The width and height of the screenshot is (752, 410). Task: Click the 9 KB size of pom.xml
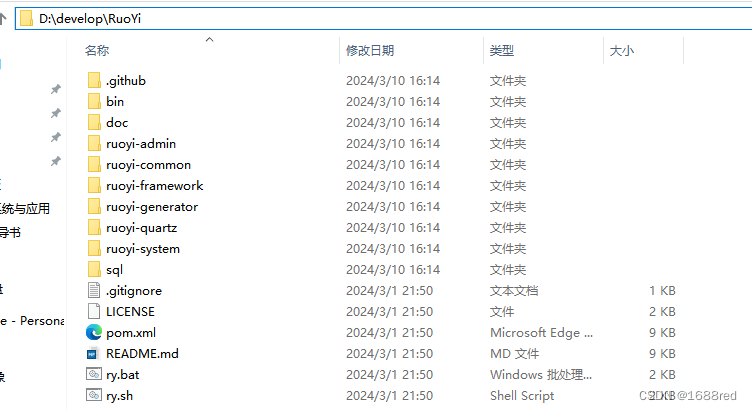coord(662,333)
